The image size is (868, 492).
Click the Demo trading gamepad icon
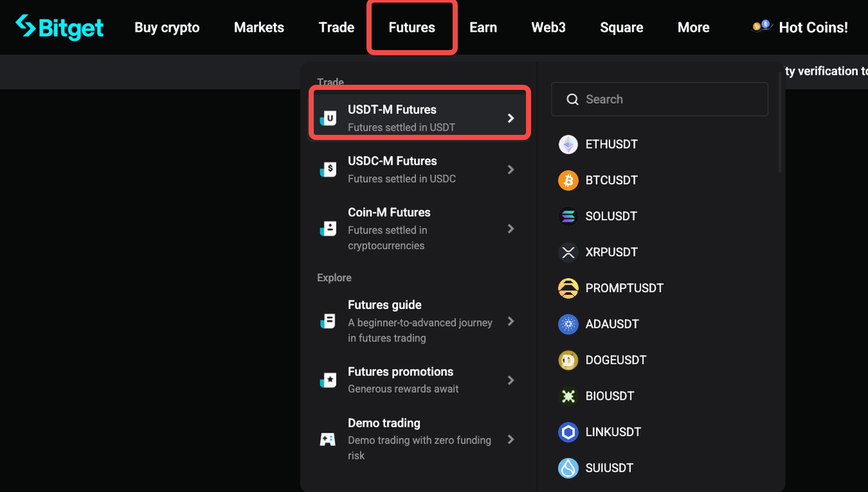tap(328, 439)
